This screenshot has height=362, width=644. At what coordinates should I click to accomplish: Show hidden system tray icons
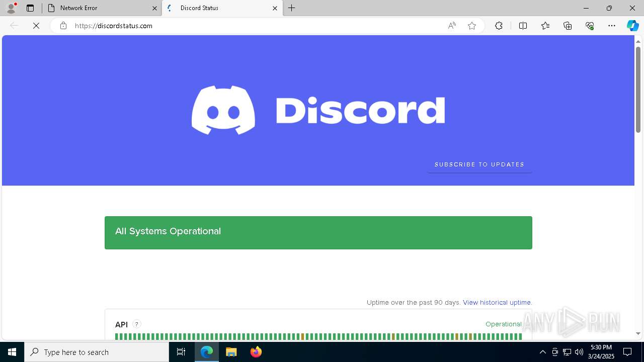542,352
